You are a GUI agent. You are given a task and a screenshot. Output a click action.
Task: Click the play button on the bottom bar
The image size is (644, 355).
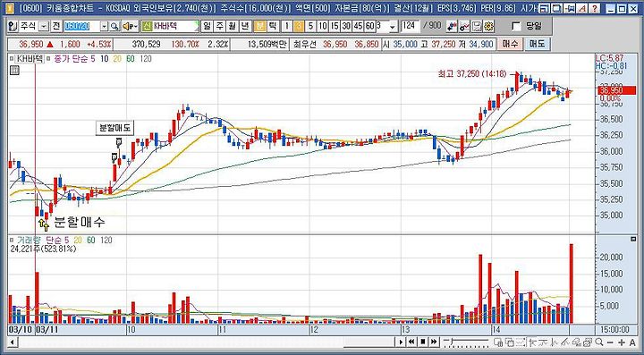pyautogui.click(x=402, y=342)
